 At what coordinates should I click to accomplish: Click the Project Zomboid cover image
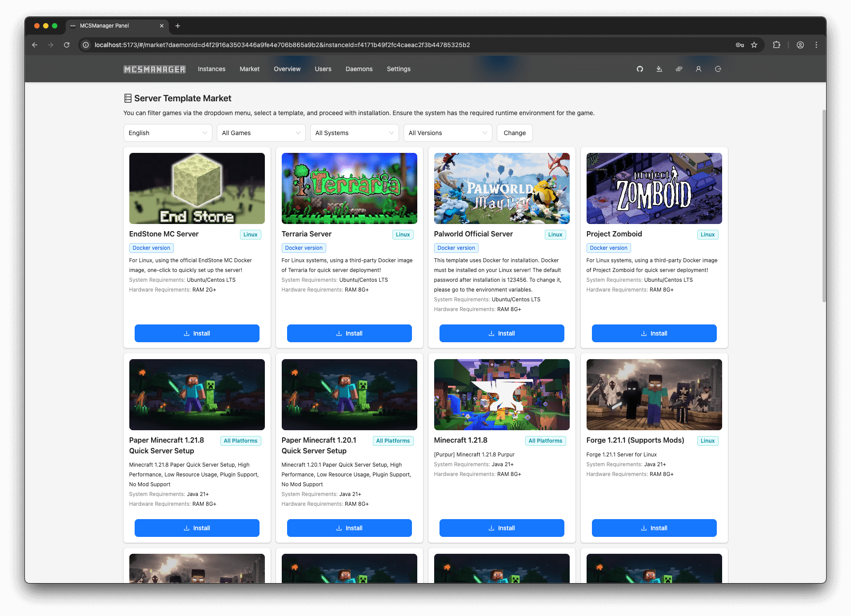654,188
